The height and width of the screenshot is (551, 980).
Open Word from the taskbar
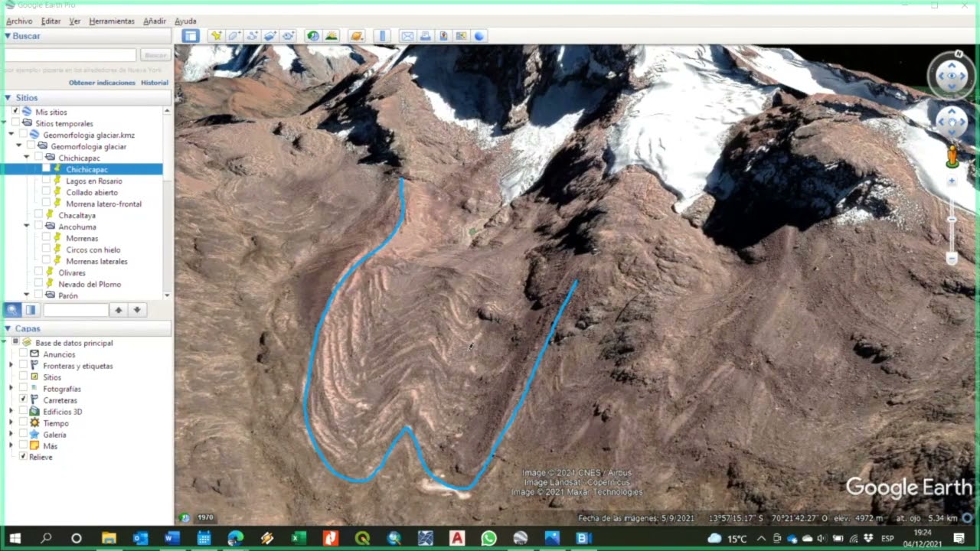click(x=171, y=538)
